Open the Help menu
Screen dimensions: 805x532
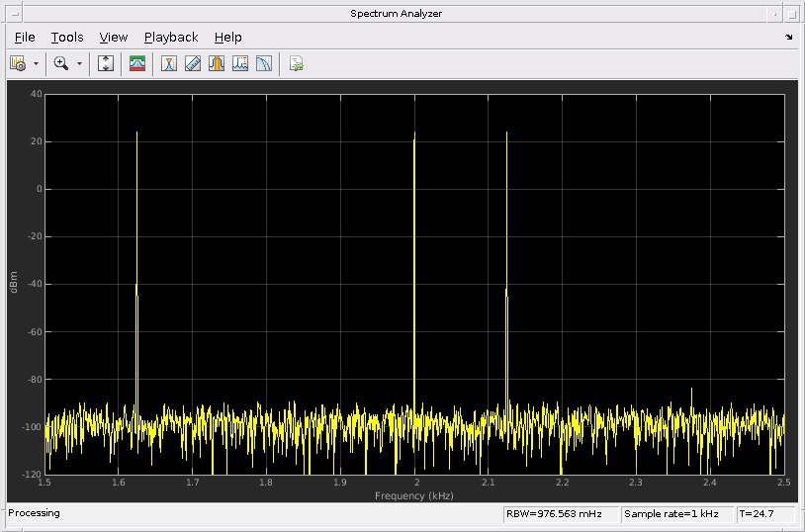(x=227, y=37)
